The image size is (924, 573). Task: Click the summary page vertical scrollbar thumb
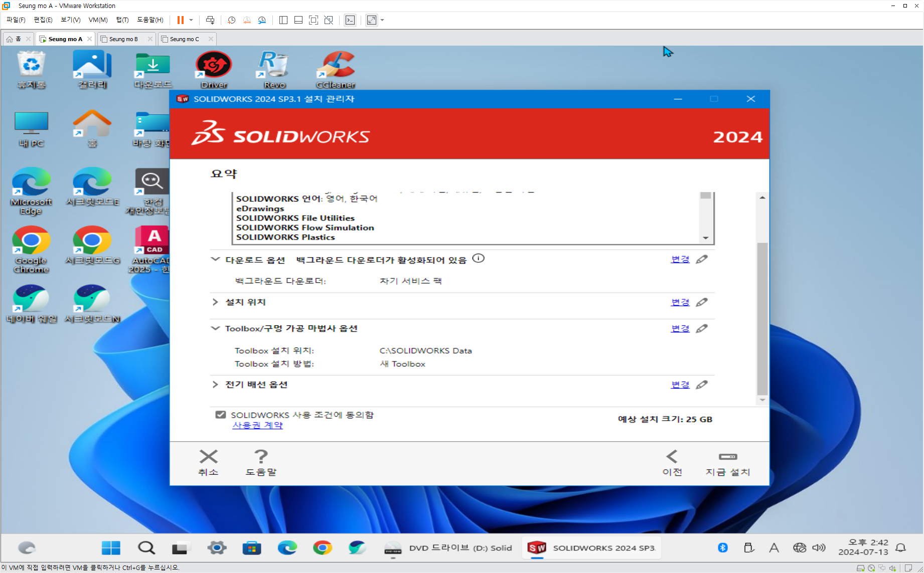762,319
